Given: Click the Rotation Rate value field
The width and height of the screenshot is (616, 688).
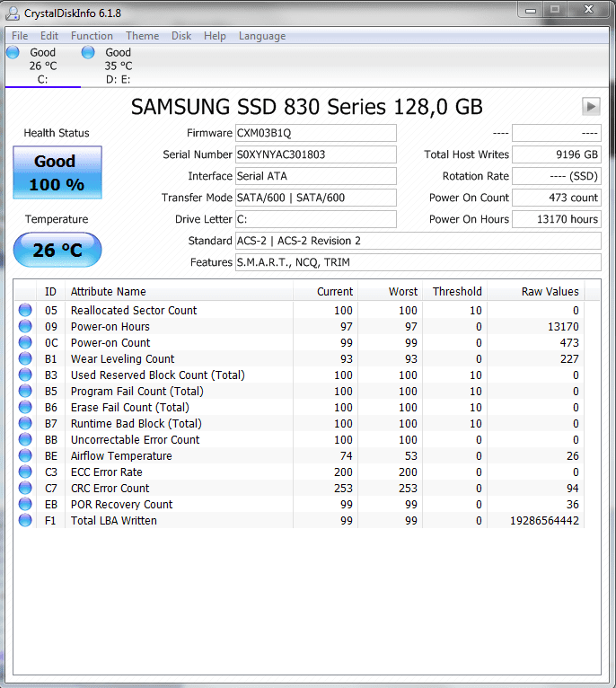Looking at the screenshot, I should (x=557, y=176).
